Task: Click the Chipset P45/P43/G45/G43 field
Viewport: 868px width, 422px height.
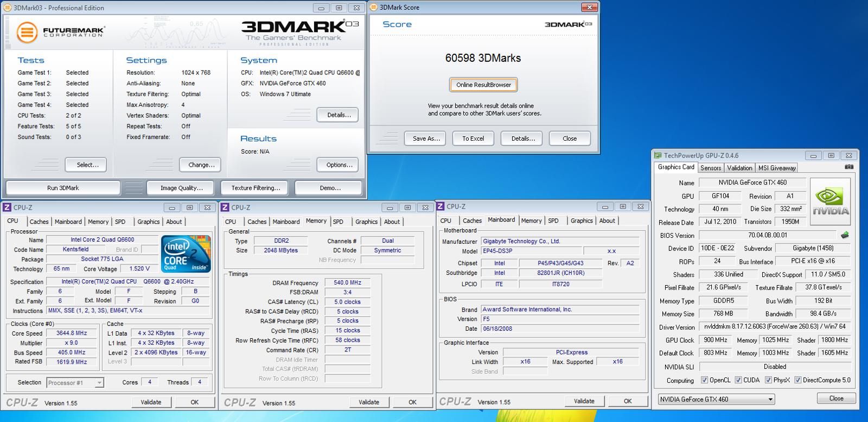Action: 560,263
